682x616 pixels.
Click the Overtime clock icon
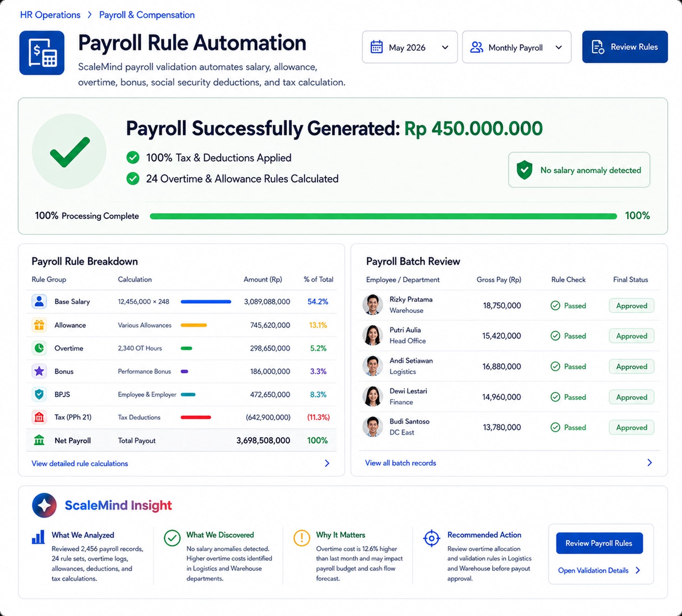[x=39, y=348]
